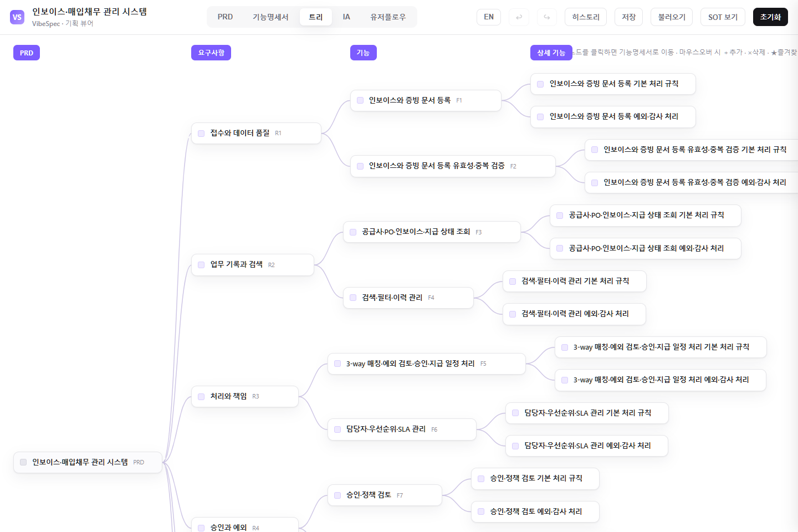Image resolution: width=798 pixels, height=532 pixels.
Task: Open the 유저플로우 tab
Action: (x=388, y=17)
